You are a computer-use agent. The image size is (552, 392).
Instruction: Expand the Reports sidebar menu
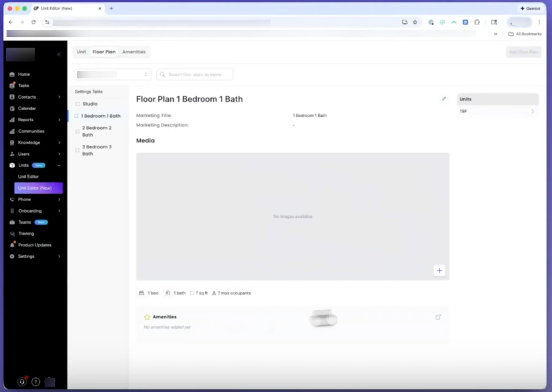tap(59, 120)
